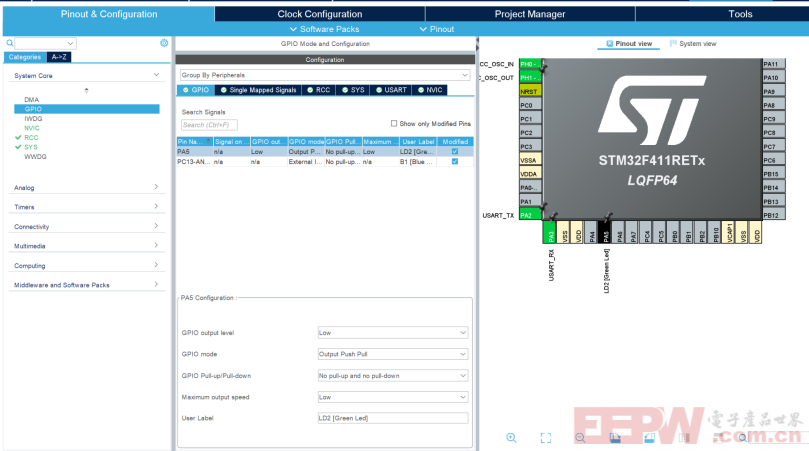The width and height of the screenshot is (809, 451).
Task: Click the PH1 oscillator pin
Action: coord(530,78)
